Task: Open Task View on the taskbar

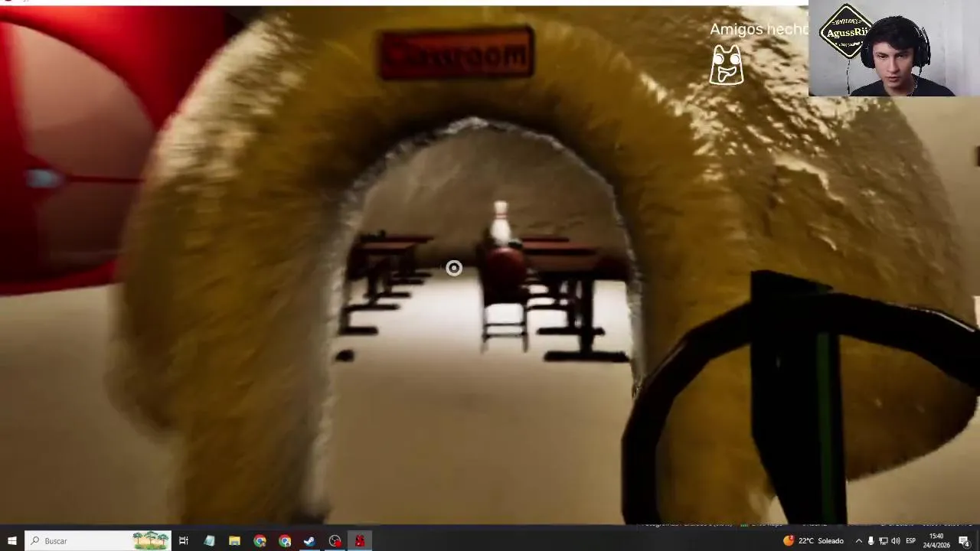Action: (184, 541)
